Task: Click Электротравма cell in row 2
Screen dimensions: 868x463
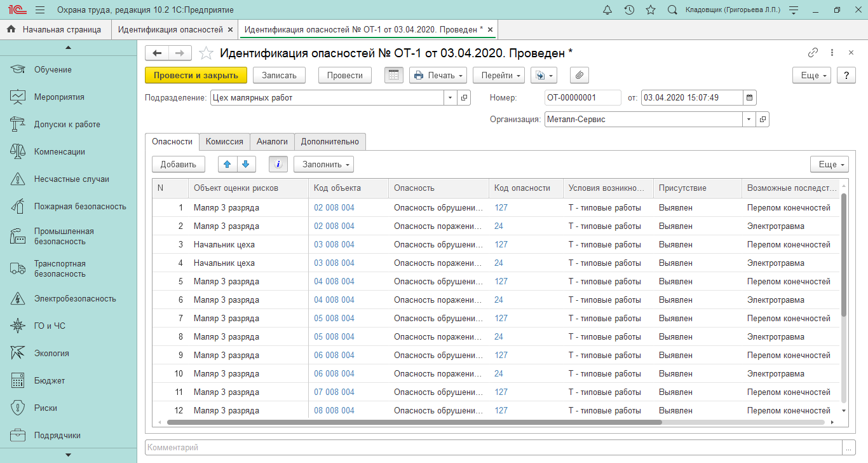Action: pos(790,226)
